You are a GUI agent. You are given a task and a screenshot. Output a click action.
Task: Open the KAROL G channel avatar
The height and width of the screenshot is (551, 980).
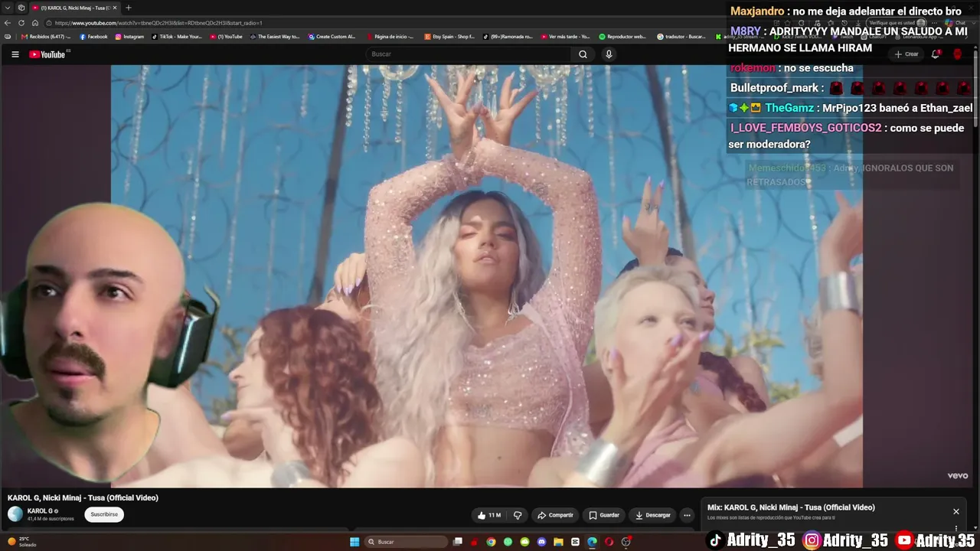tap(15, 514)
